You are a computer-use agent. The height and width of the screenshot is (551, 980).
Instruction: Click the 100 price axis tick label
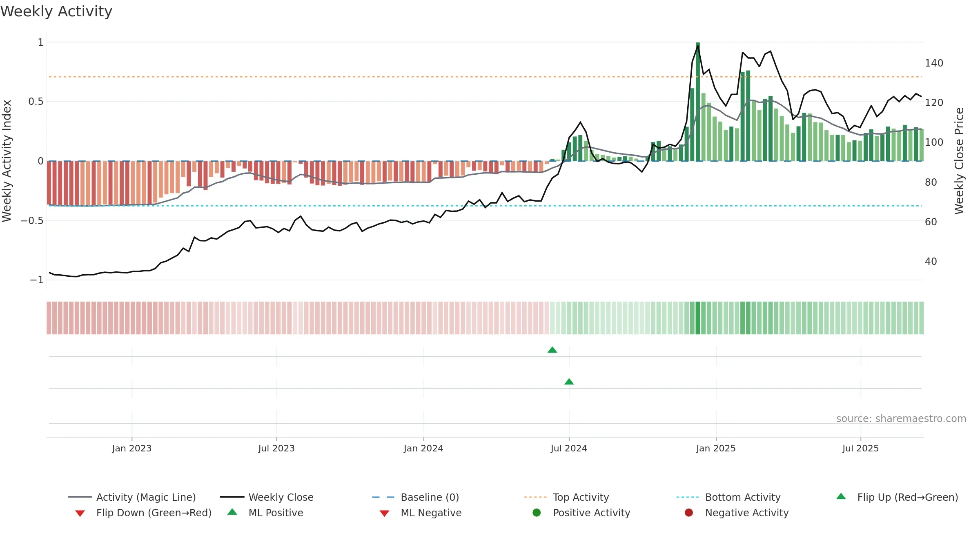tap(934, 142)
